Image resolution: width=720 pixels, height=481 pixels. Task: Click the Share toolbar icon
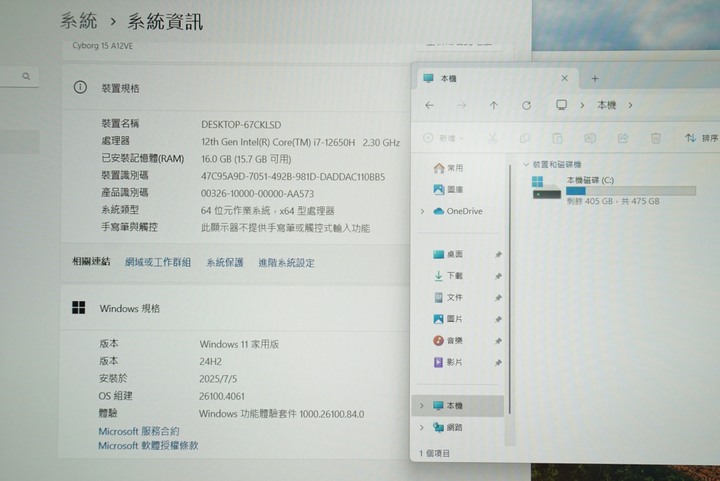pos(623,138)
